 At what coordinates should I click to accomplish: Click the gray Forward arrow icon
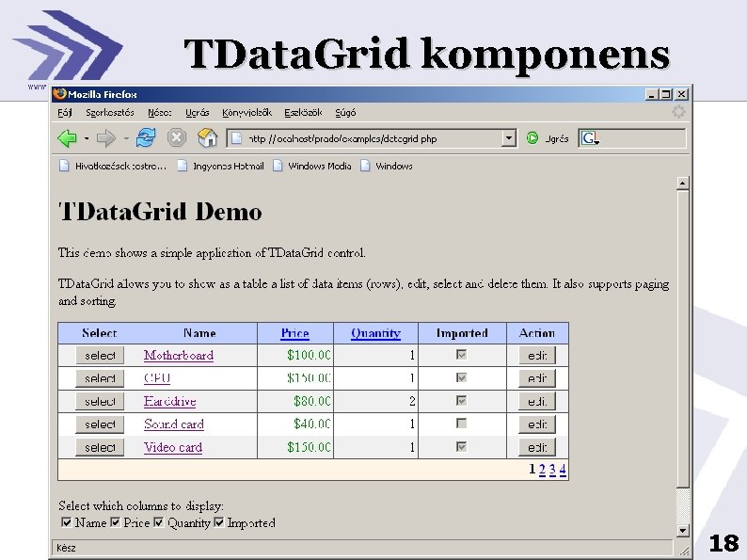click(105, 138)
